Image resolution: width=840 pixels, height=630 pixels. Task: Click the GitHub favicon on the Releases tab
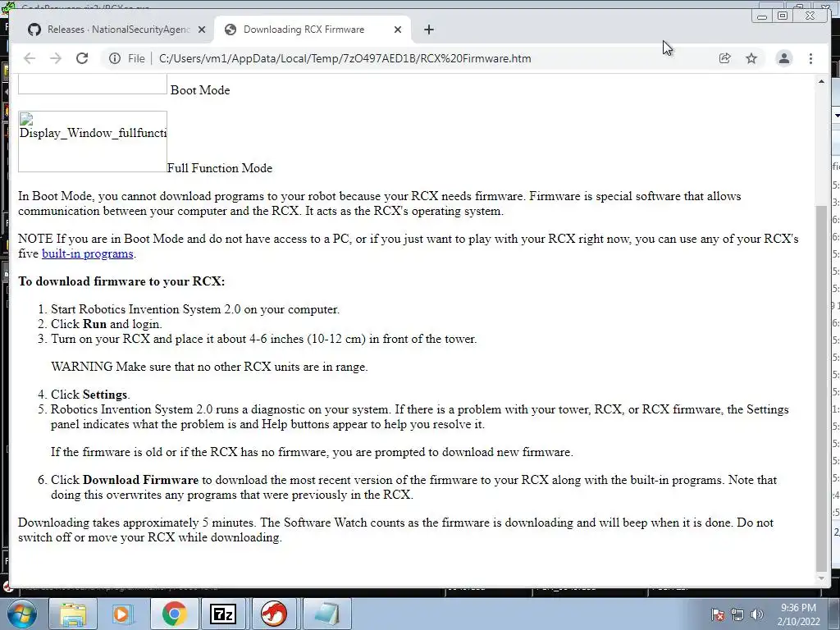click(34, 30)
